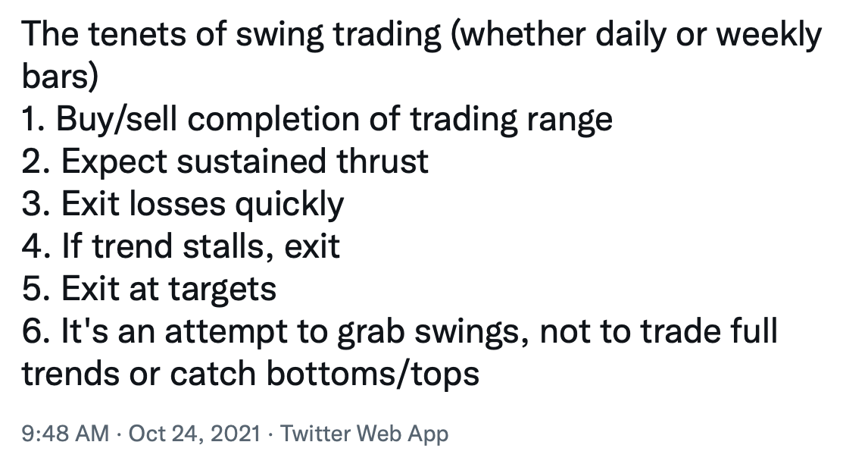Click the words "trade full" in tenet 6

(709, 331)
